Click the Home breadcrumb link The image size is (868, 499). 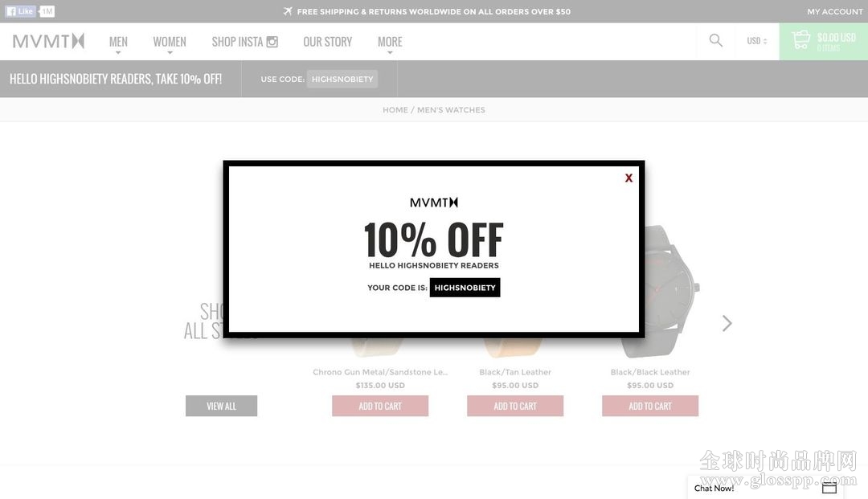pos(395,110)
